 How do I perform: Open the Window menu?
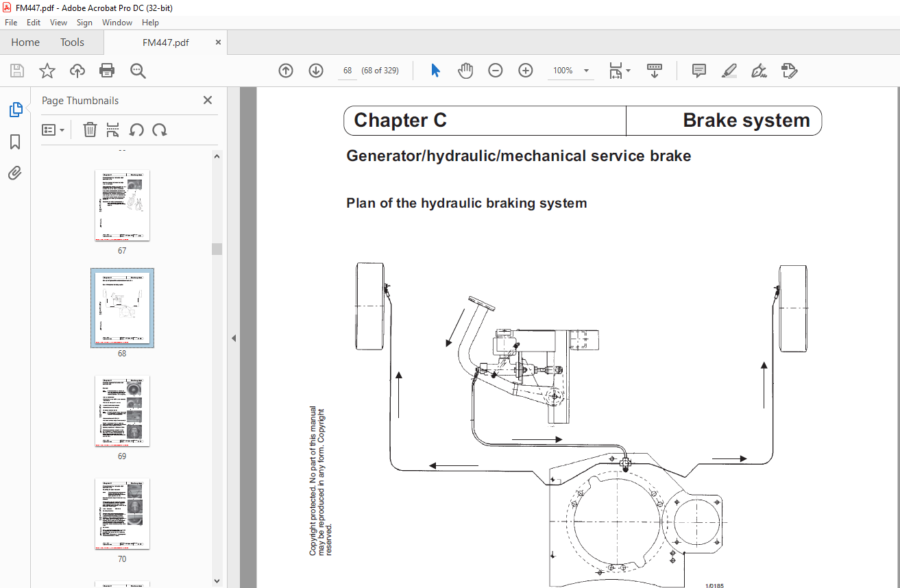[x=117, y=23]
